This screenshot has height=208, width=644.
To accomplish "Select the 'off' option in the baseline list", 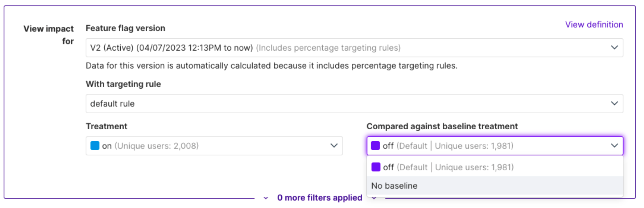I will point(448,167).
